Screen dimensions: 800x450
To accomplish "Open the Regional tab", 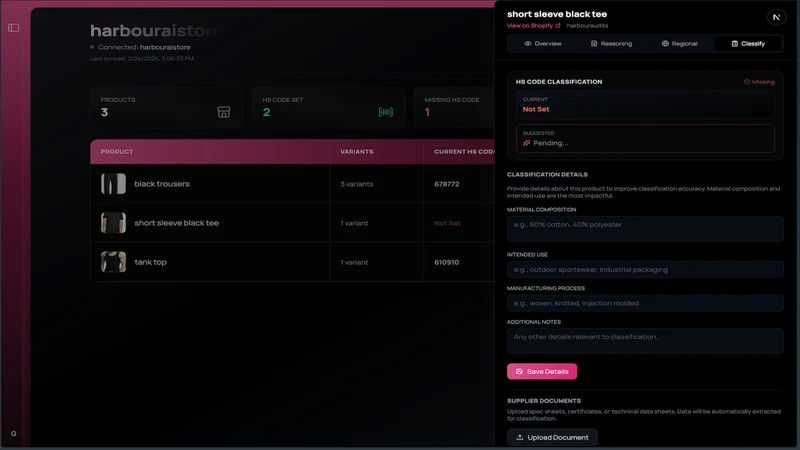I will 680,44.
